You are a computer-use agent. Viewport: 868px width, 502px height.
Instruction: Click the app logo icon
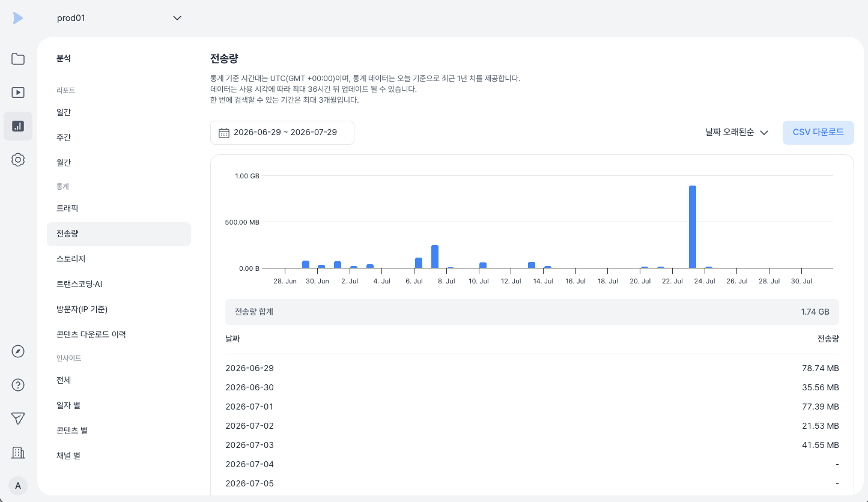coord(18,18)
